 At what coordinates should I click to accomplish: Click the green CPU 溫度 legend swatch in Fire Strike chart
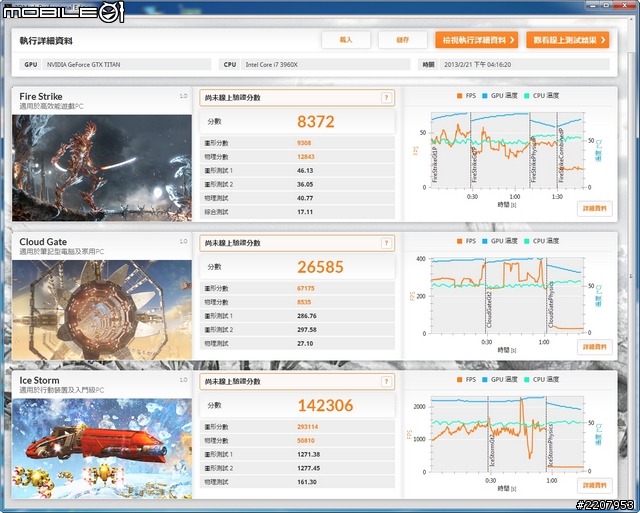coord(527,96)
